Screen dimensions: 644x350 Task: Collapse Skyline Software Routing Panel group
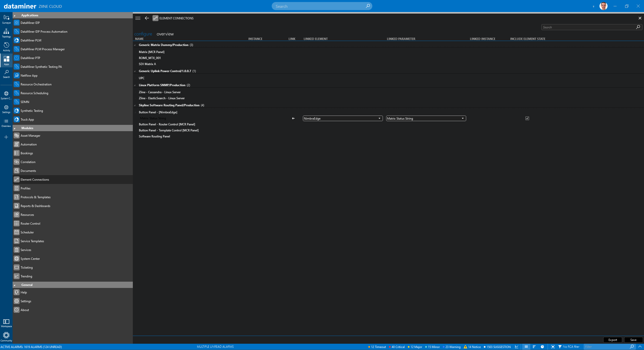pyautogui.click(x=135, y=105)
